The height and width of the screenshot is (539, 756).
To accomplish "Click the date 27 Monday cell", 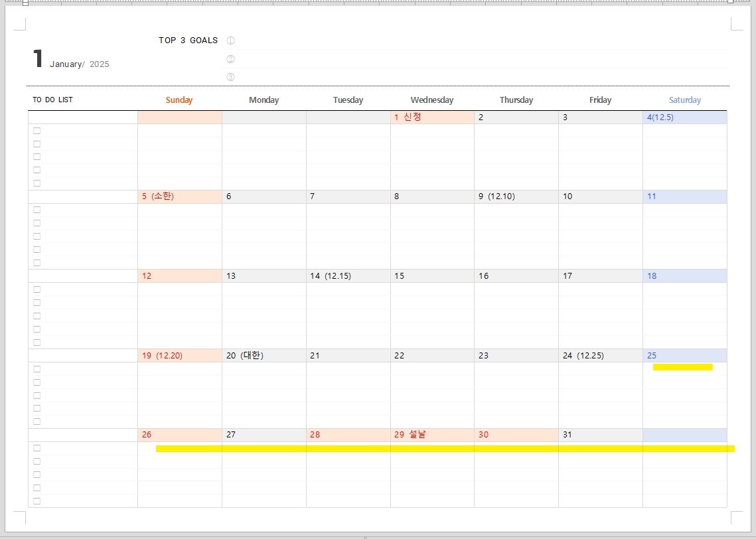I will pyautogui.click(x=264, y=435).
